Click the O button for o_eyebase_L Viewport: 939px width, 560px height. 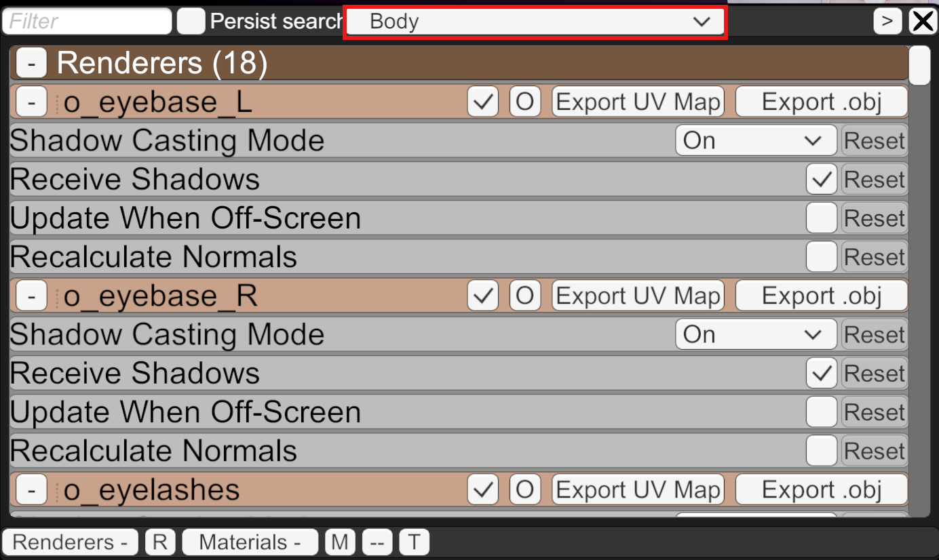click(525, 102)
